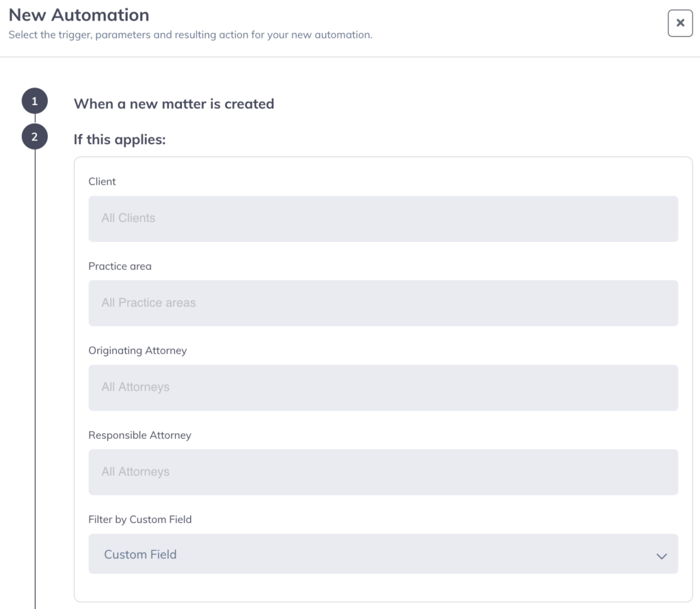The width and height of the screenshot is (700, 609).
Task: Expand the Custom Field chevron arrow
Action: (661, 556)
